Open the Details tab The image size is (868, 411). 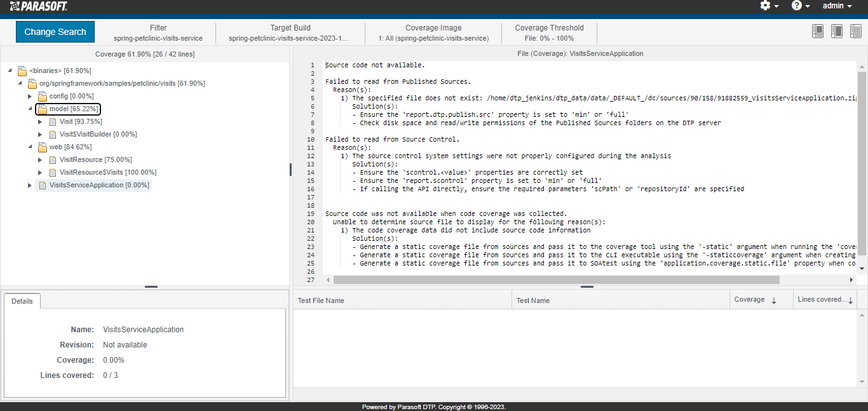pos(22,301)
